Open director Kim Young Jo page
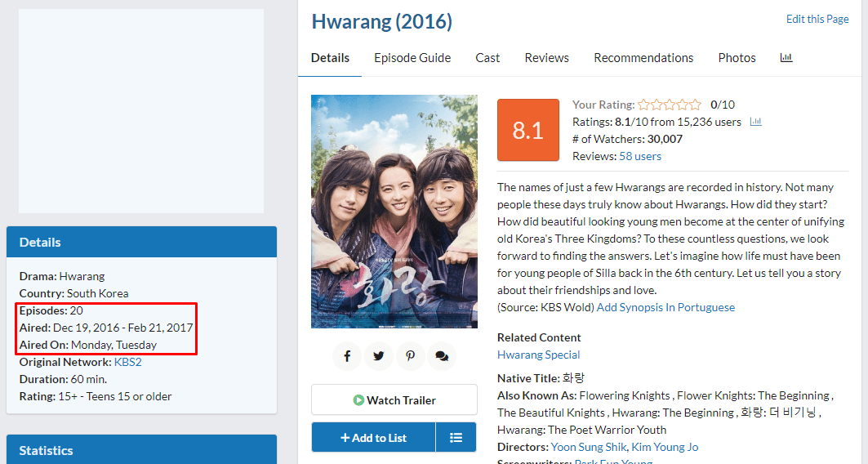The image size is (868, 464). [x=665, y=447]
